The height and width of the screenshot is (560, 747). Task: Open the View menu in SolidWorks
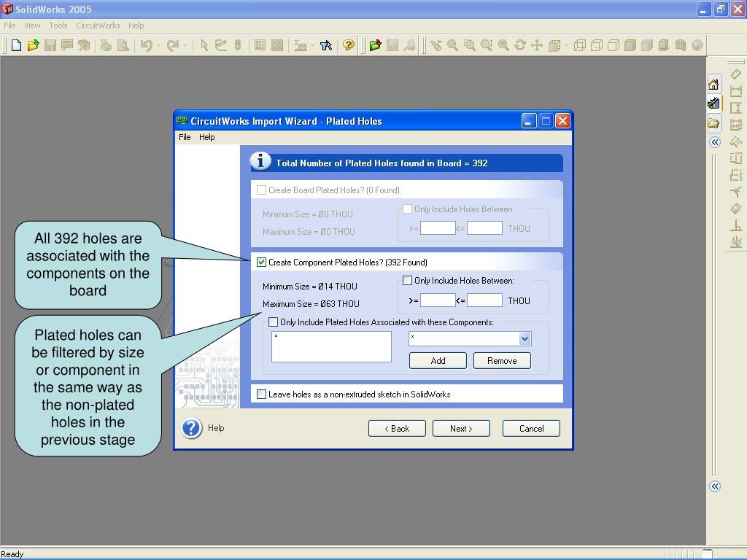pyautogui.click(x=32, y=26)
